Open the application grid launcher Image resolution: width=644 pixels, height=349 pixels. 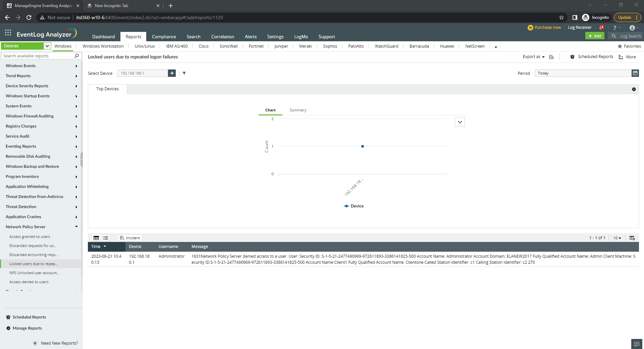point(8,33)
